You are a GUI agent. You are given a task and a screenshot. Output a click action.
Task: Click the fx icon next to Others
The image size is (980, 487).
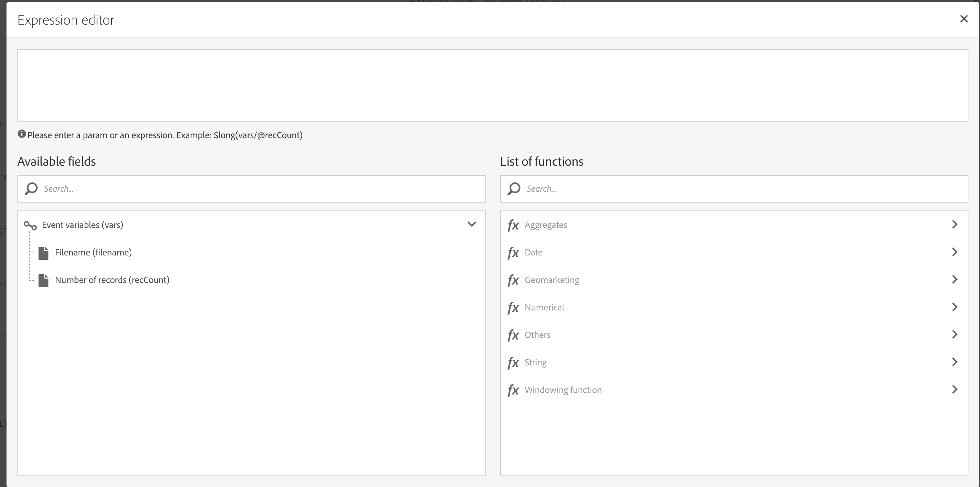(x=513, y=335)
